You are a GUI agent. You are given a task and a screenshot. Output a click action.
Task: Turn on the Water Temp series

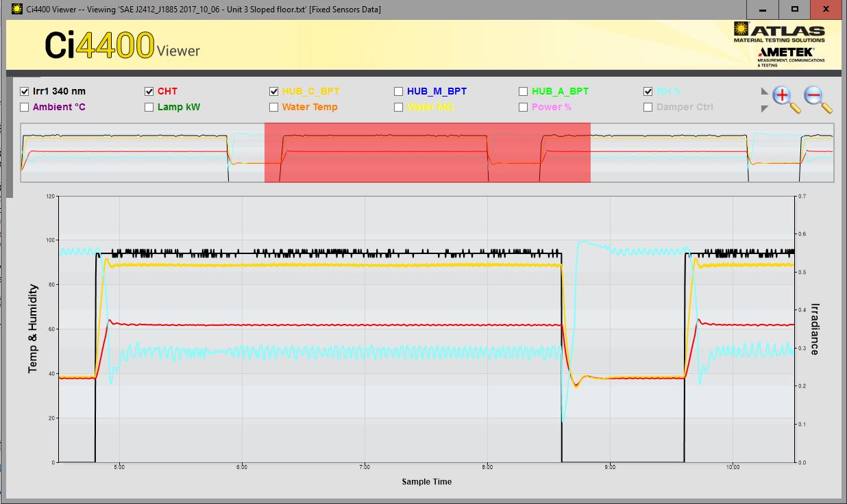click(274, 107)
